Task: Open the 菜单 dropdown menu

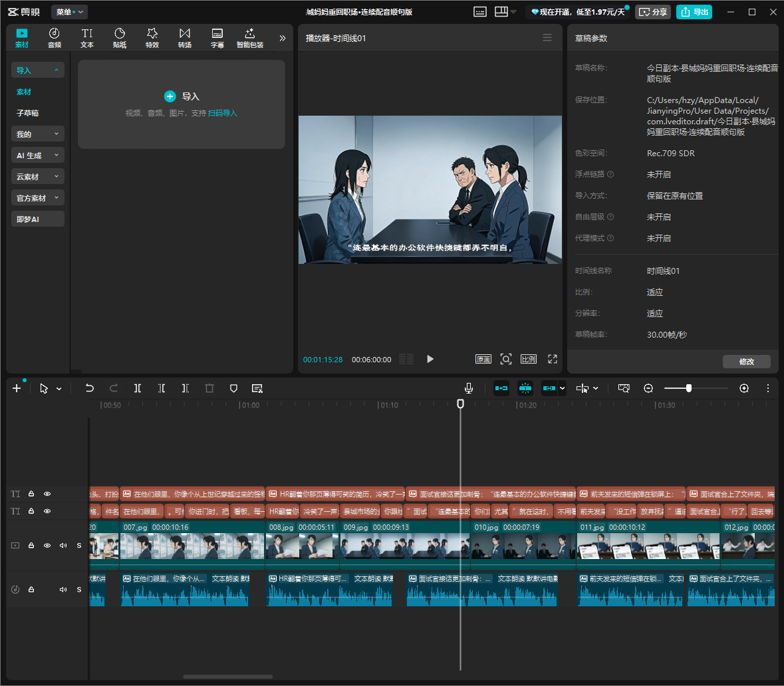Action: tap(69, 11)
